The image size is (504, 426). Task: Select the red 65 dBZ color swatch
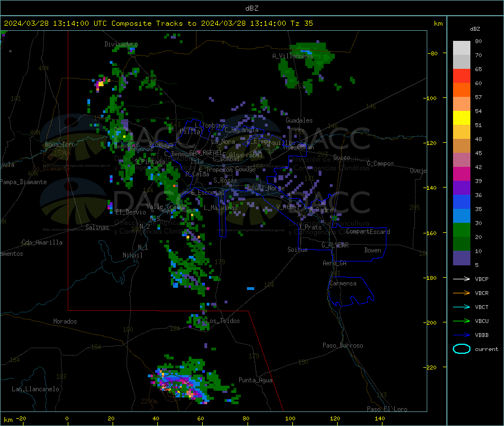tap(461, 76)
